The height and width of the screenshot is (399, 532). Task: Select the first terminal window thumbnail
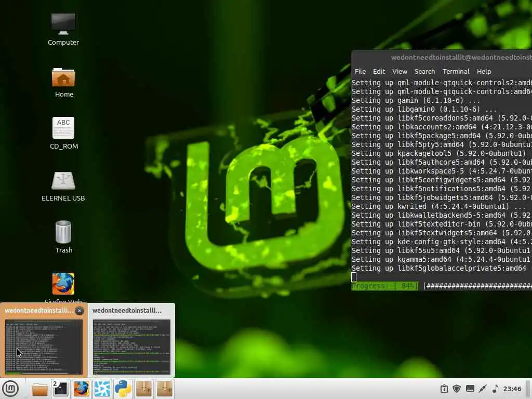pyautogui.click(x=44, y=347)
